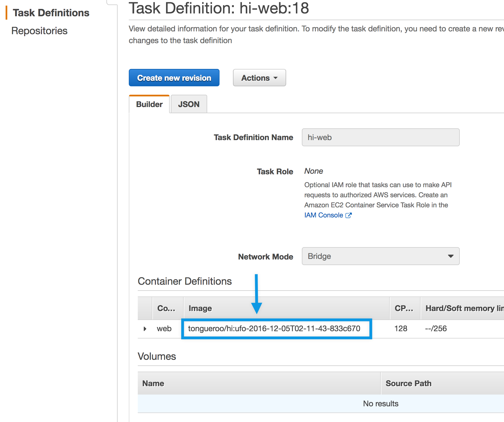Expand the web container row
This screenshot has width=504, height=422.
tap(145, 329)
